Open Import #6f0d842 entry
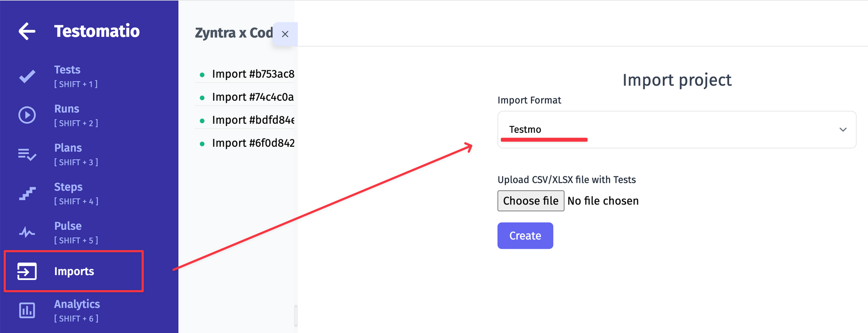This screenshot has width=868, height=333. (x=253, y=143)
